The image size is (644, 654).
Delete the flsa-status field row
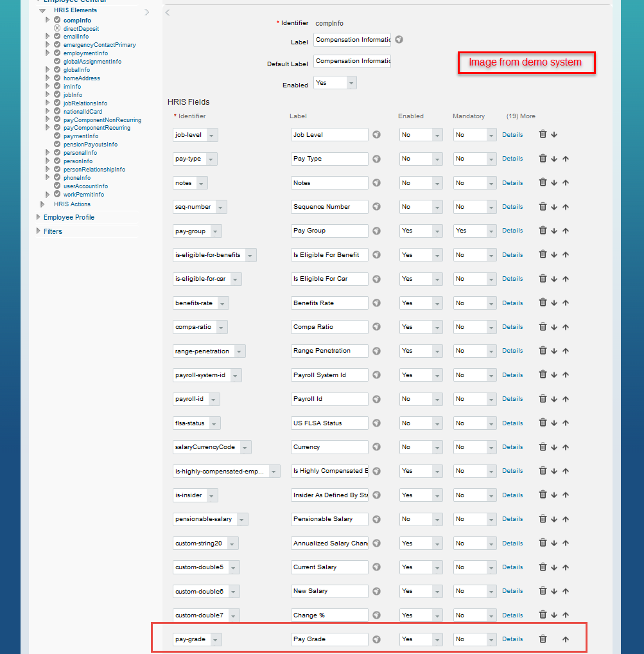click(543, 423)
